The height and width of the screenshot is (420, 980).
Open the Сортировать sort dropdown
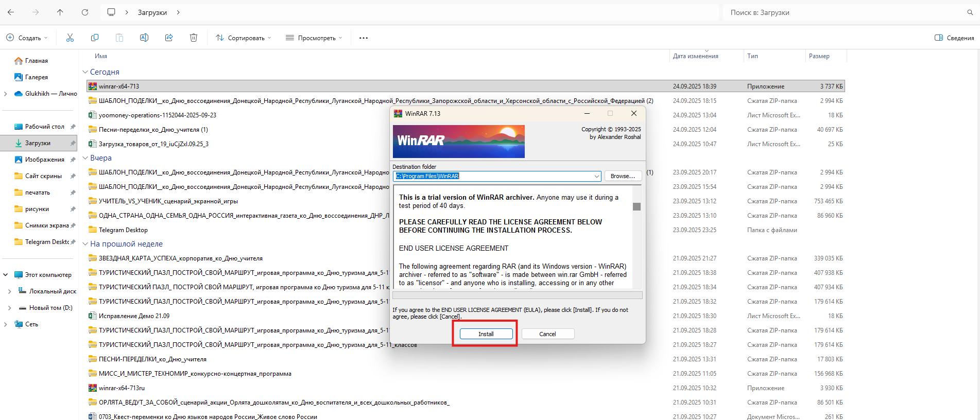coord(243,38)
